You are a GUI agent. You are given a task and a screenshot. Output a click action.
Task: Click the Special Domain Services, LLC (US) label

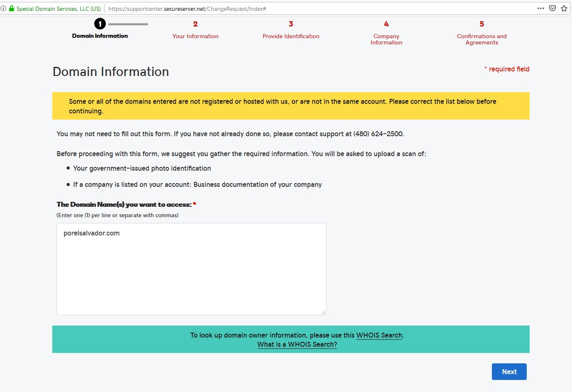click(59, 8)
